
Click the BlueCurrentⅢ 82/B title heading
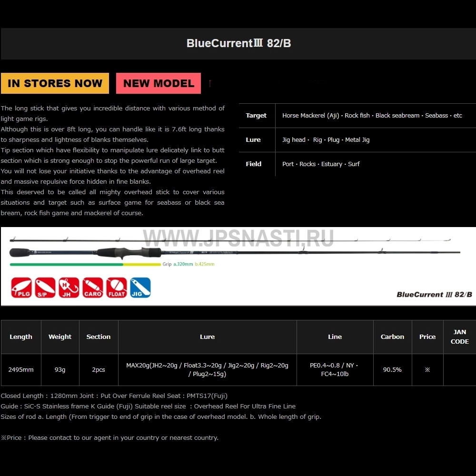pyautogui.click(x=238, y=43)
